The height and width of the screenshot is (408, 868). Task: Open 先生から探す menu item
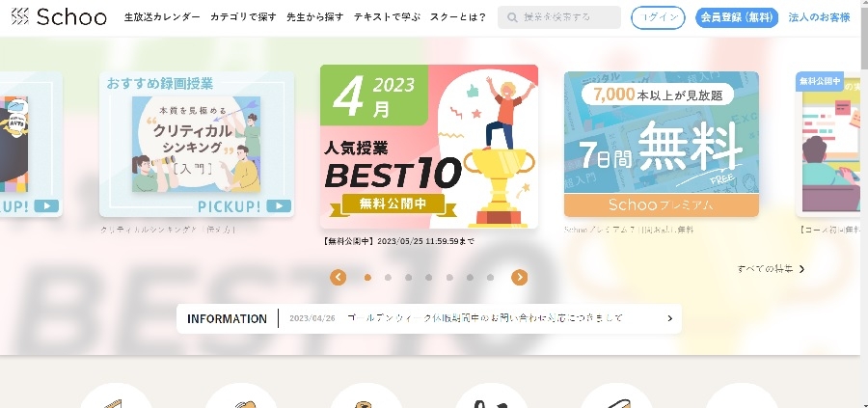315,17
